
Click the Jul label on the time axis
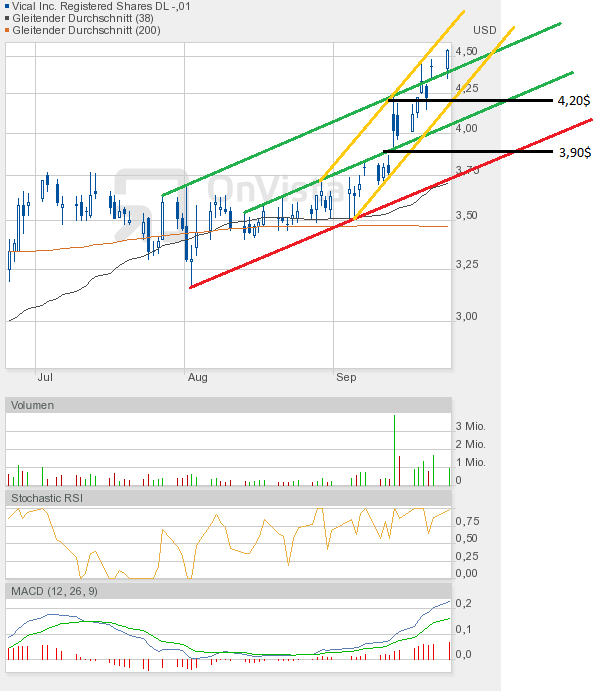pyautogui.click(x=44, y=378)
